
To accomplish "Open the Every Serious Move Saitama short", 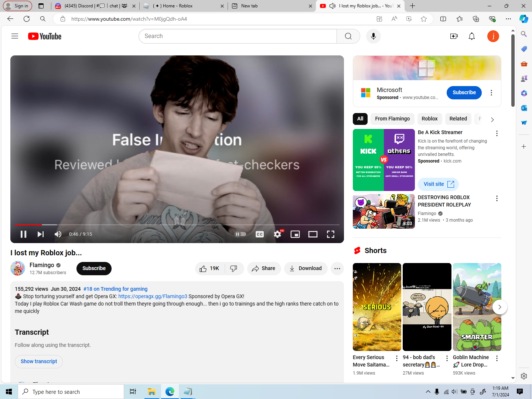I will tap(377, 307).
